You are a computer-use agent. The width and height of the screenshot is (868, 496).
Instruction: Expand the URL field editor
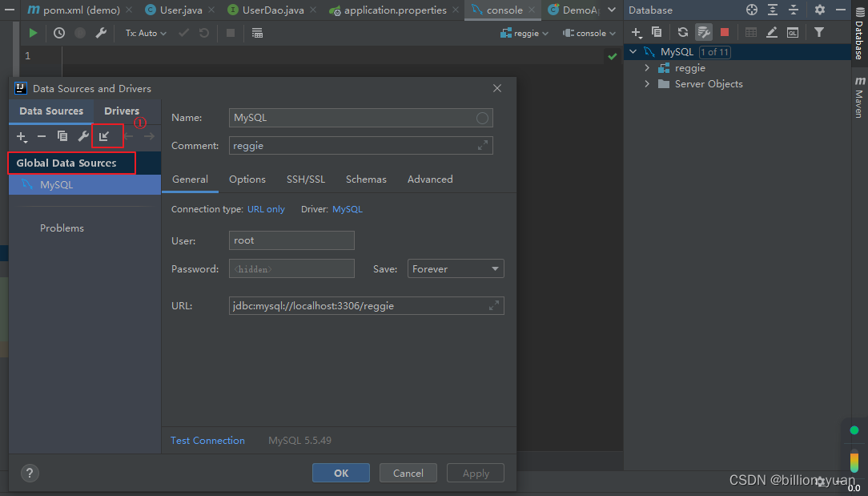[x=494, y=305]
